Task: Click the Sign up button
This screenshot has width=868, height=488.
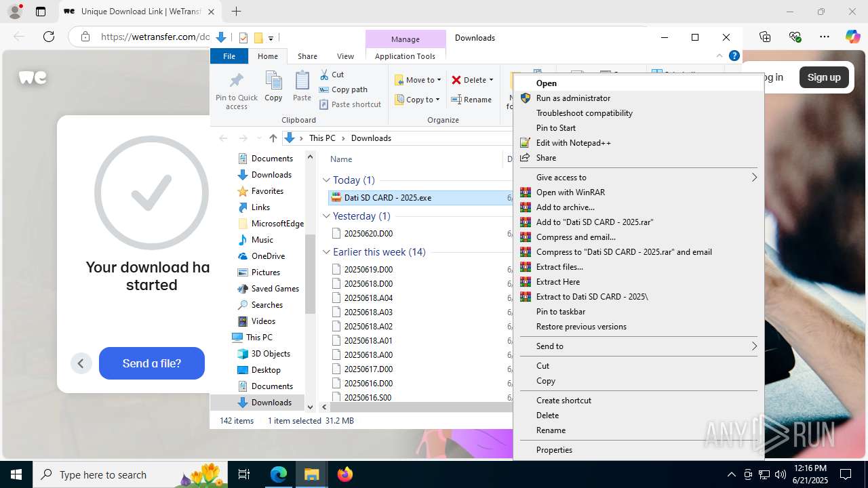Action: (x=824, y=77)
